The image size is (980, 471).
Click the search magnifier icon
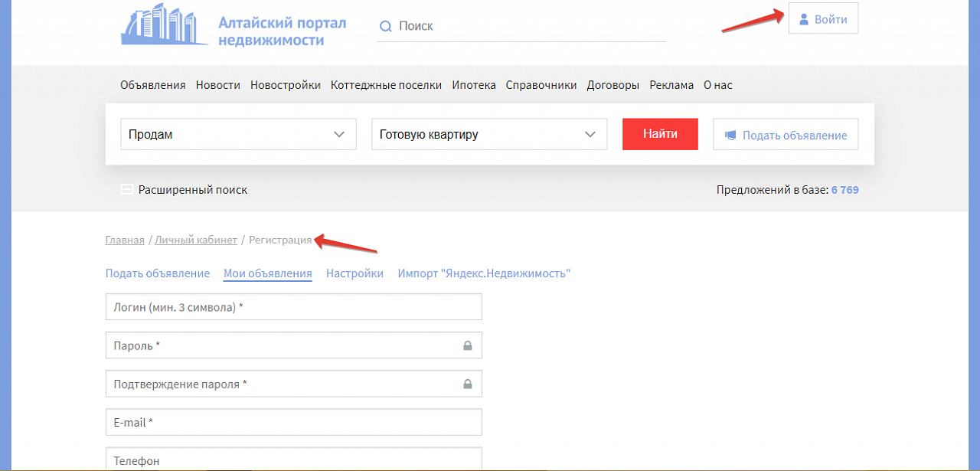pos(386,26)
